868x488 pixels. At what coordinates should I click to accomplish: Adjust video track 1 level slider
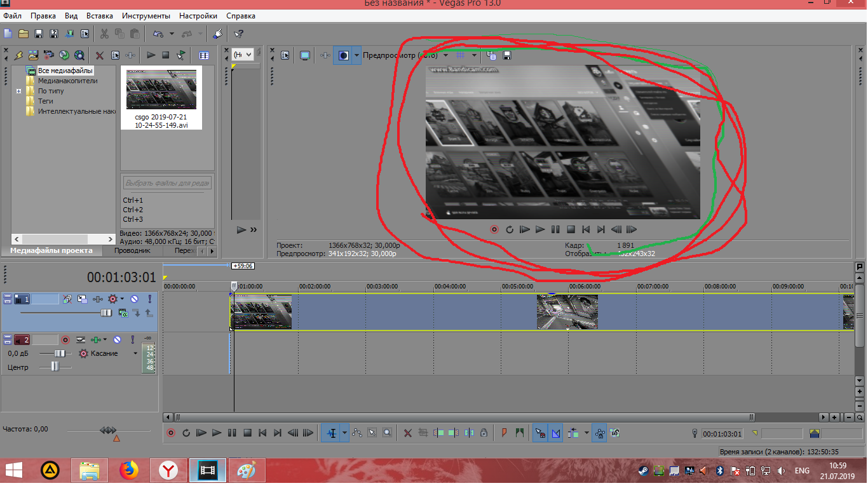[106, 313]
